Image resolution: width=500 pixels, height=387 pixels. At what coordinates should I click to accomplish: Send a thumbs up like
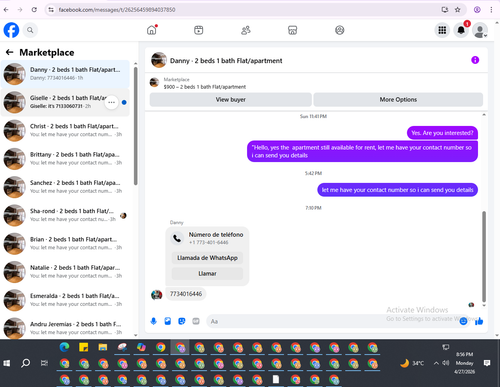point(479,321)
